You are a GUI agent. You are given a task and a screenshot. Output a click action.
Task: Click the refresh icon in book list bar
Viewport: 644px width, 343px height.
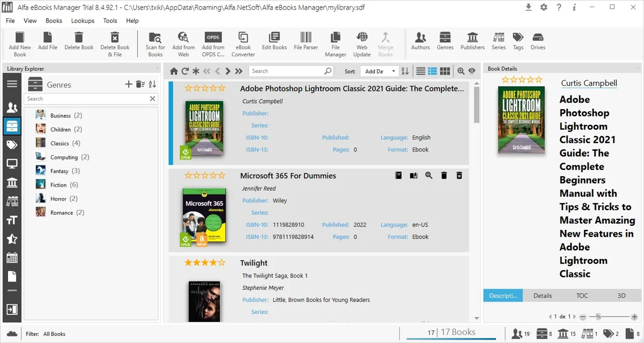(185, 71)
